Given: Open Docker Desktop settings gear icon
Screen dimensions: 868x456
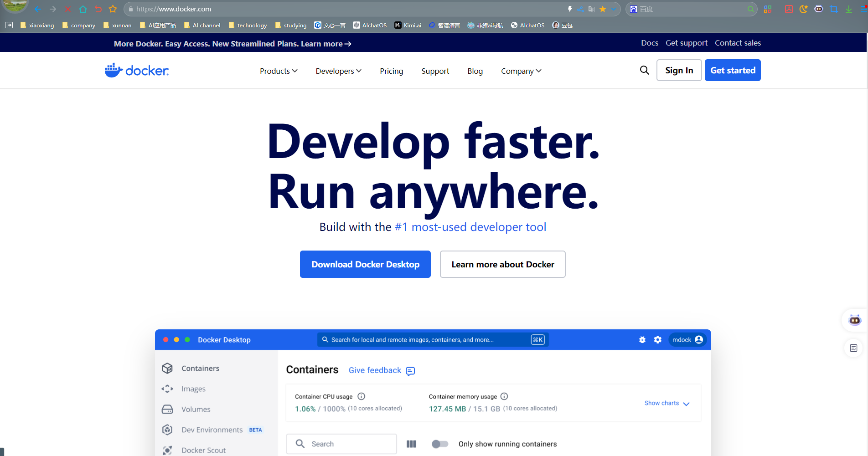Looking at the screenshot, I should 658,340.
